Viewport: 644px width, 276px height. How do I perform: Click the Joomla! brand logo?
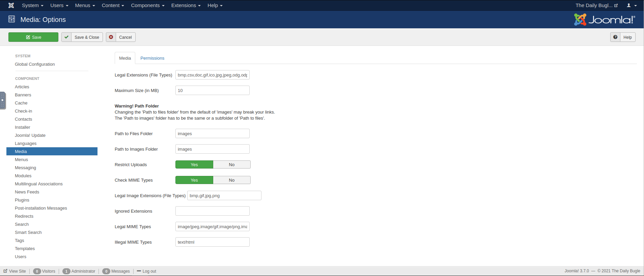click(605, 20)
